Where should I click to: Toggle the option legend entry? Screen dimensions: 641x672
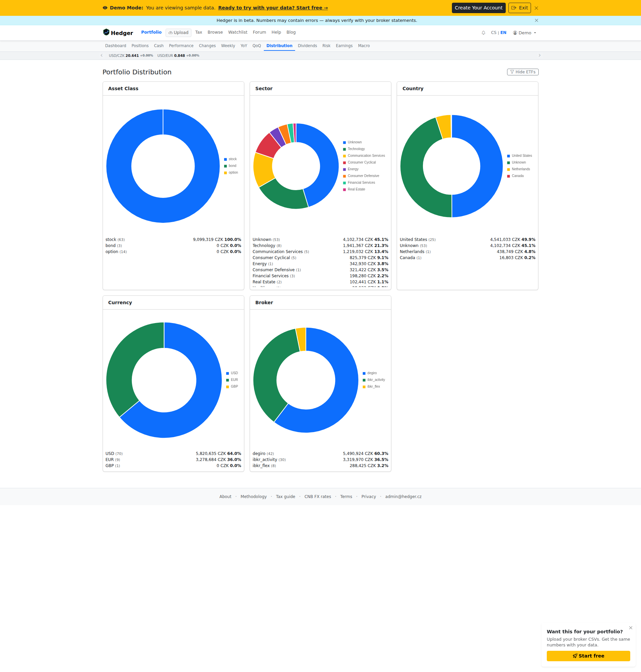click(x=231, y=173)
